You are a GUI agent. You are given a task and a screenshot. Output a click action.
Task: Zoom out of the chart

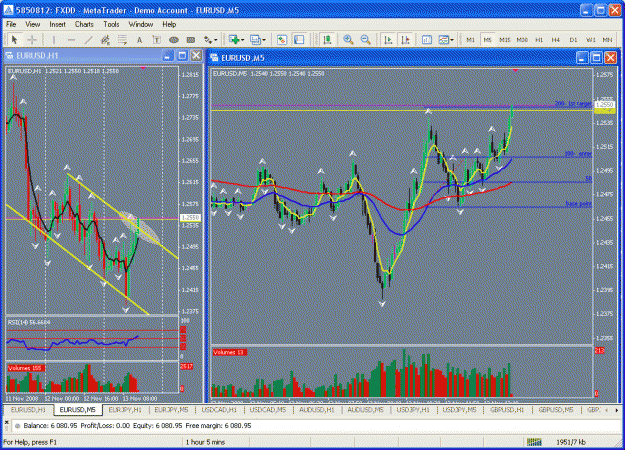pos(366,40)
